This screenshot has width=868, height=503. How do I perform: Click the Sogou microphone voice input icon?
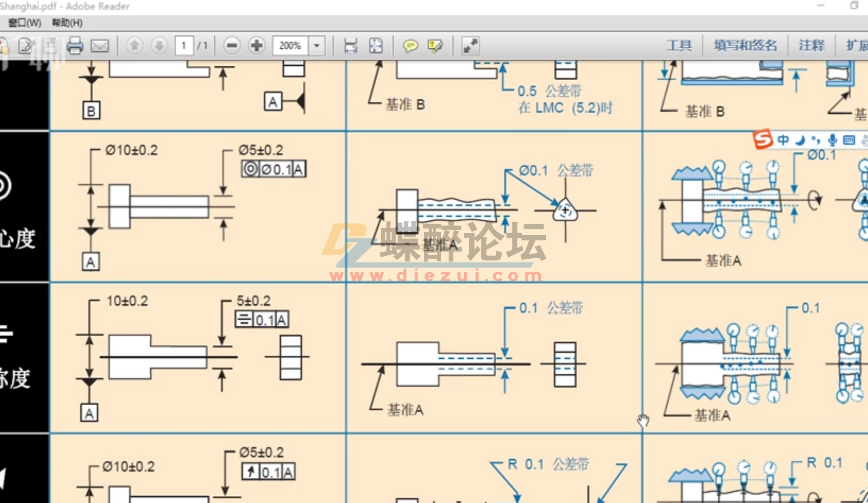832,140
